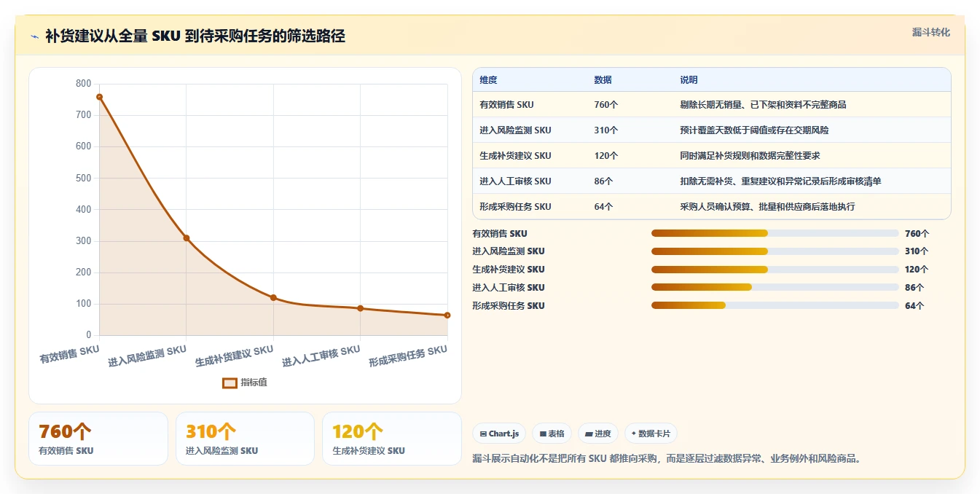
Task: Click description 预计覆盖天数低于阈值或存在交期风险
Action: pos(754,130)
